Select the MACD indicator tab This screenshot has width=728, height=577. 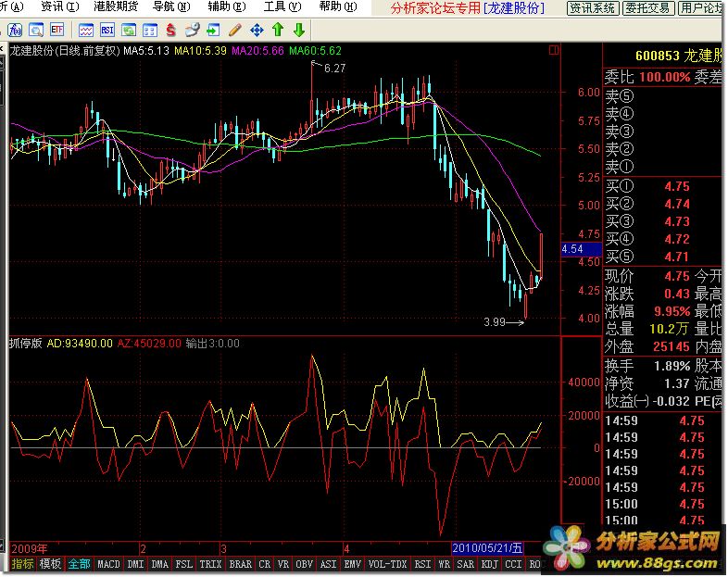tap(108, 564)
